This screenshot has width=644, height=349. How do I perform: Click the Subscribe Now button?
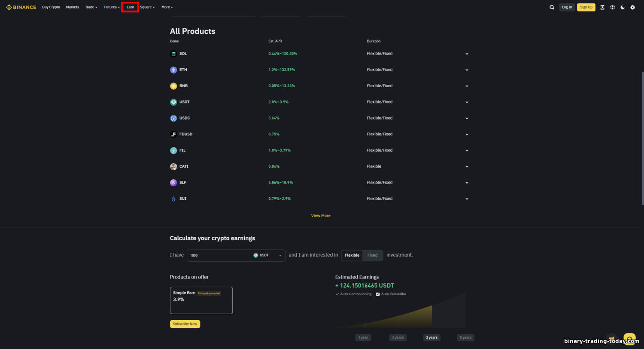185,324
